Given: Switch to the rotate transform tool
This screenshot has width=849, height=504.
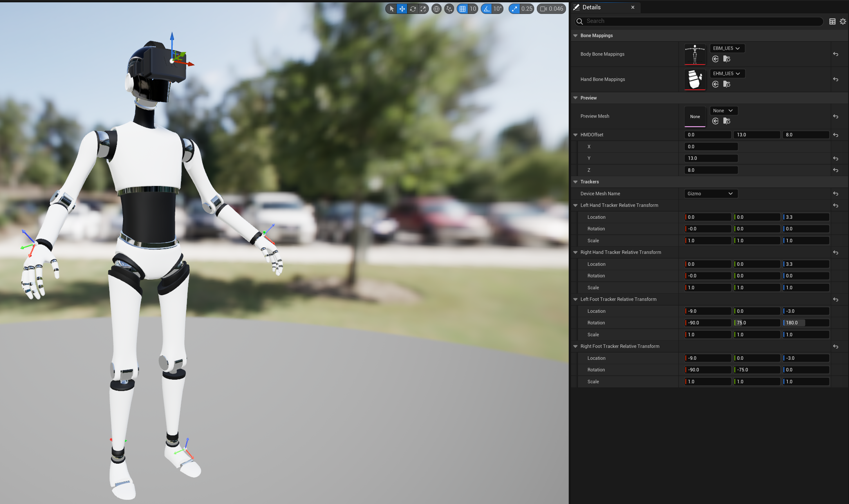Looking at the screenshot, I should pyautogui.click(x=413, y=9).
